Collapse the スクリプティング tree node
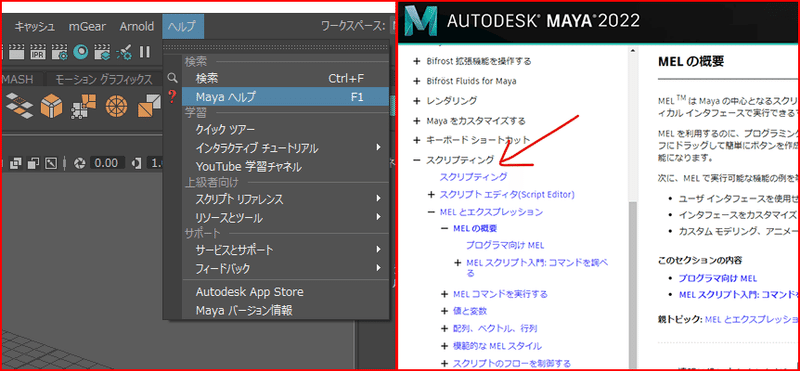Viewport: 800px width, 371px height. tap(417, 160)
